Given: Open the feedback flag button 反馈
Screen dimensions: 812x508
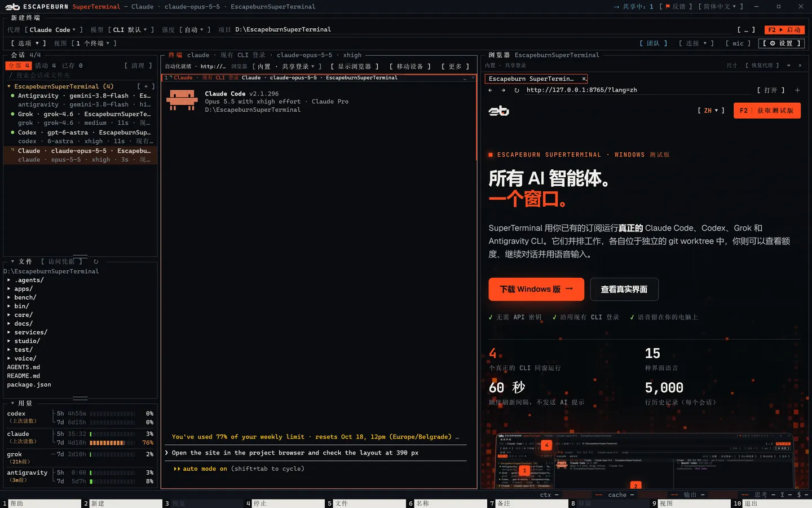Looking at the screenshot, I should (x=676, y=7).
